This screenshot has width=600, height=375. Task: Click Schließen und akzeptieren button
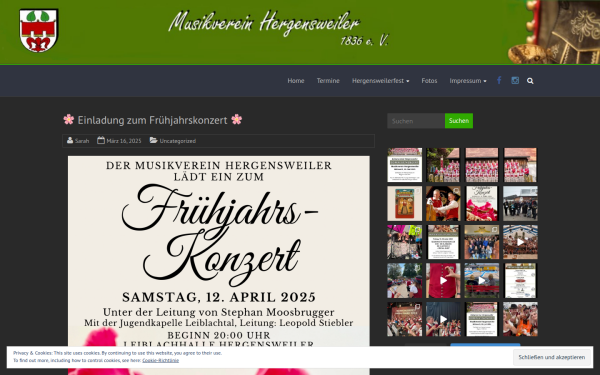(x=551, y=357)
